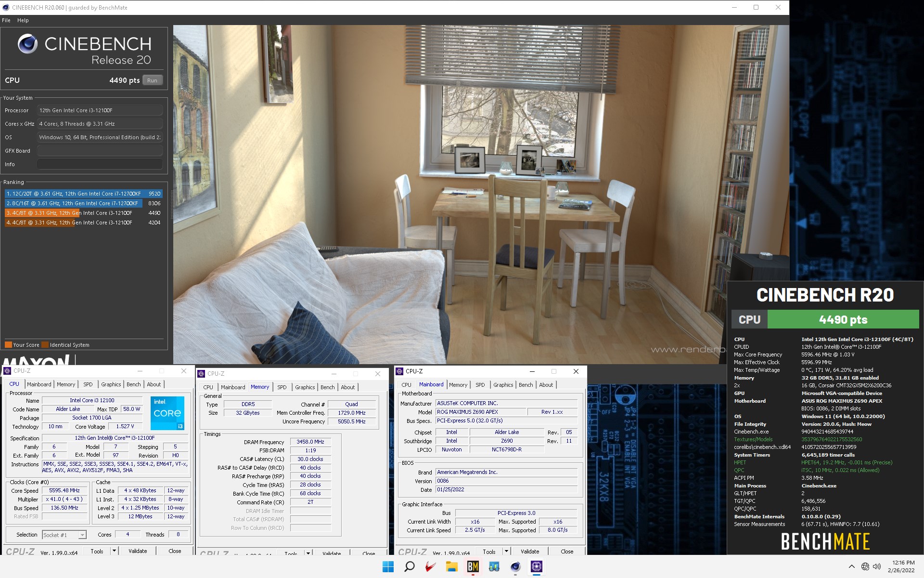The image size is (924, 578).
Task: Click Validate in the right CPU-Z window
Action: point(530,552)
